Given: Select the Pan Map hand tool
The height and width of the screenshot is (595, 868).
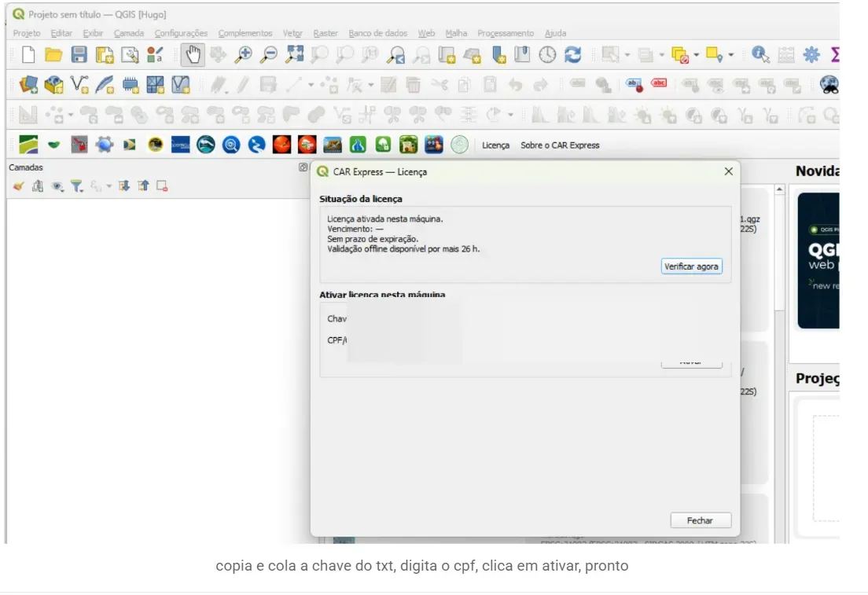Looking at the screenshot, I should 193,55.
